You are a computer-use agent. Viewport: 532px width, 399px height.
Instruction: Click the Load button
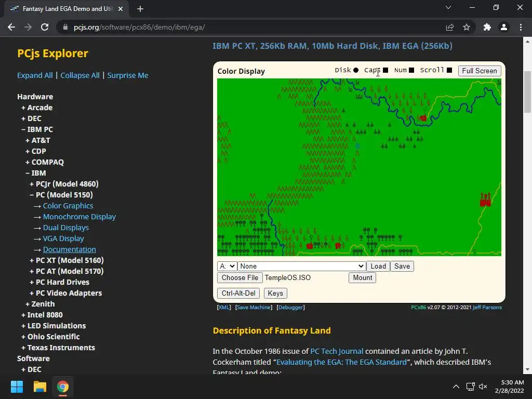(x=378, y=267)
